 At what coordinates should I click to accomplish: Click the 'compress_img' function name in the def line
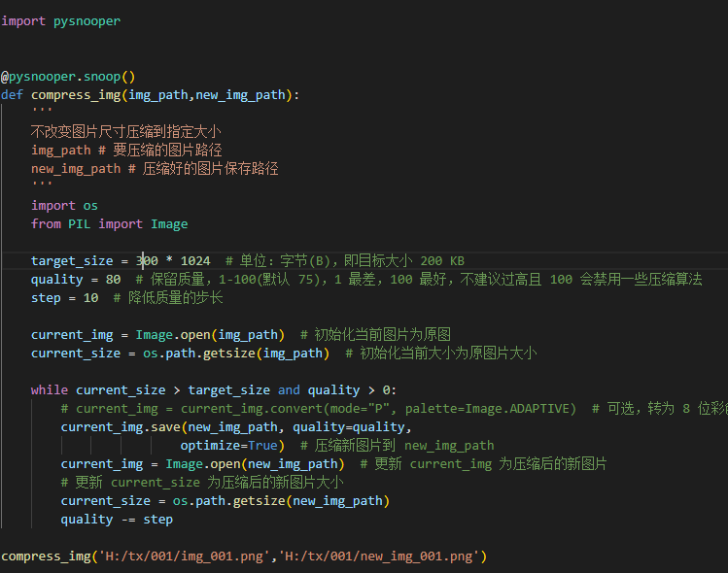coord(76,95)
